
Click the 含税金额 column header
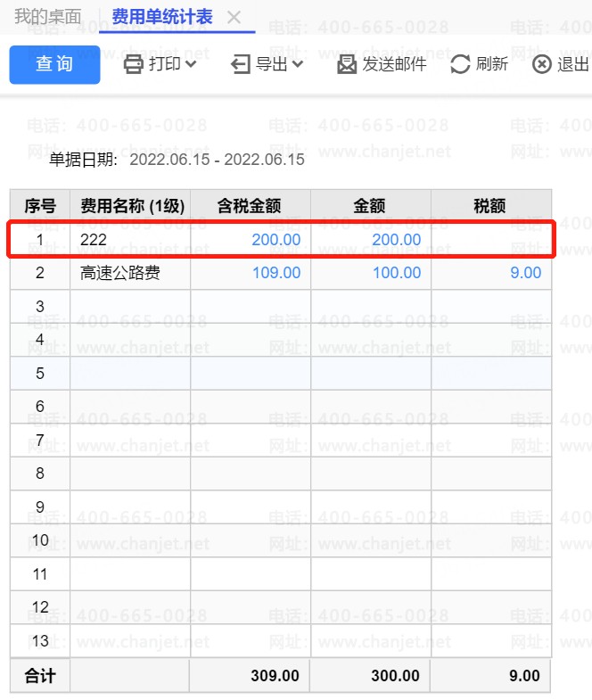[250, 207]
